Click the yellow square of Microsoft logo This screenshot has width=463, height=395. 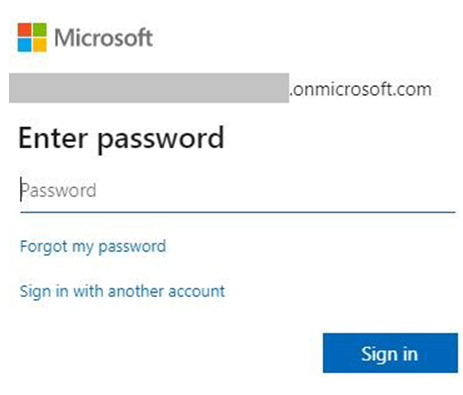[40, 45]
